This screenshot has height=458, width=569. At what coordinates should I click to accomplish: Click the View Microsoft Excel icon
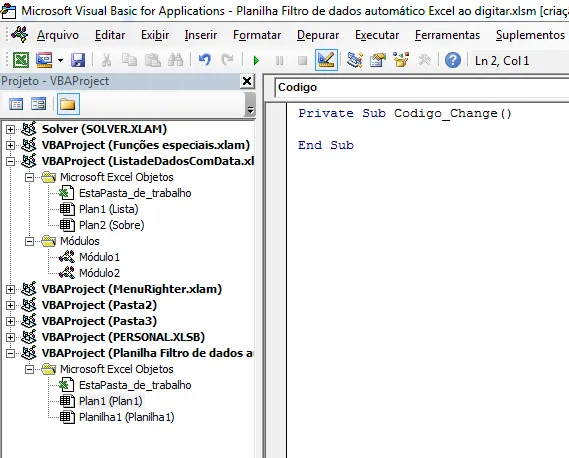click(21, 60)
